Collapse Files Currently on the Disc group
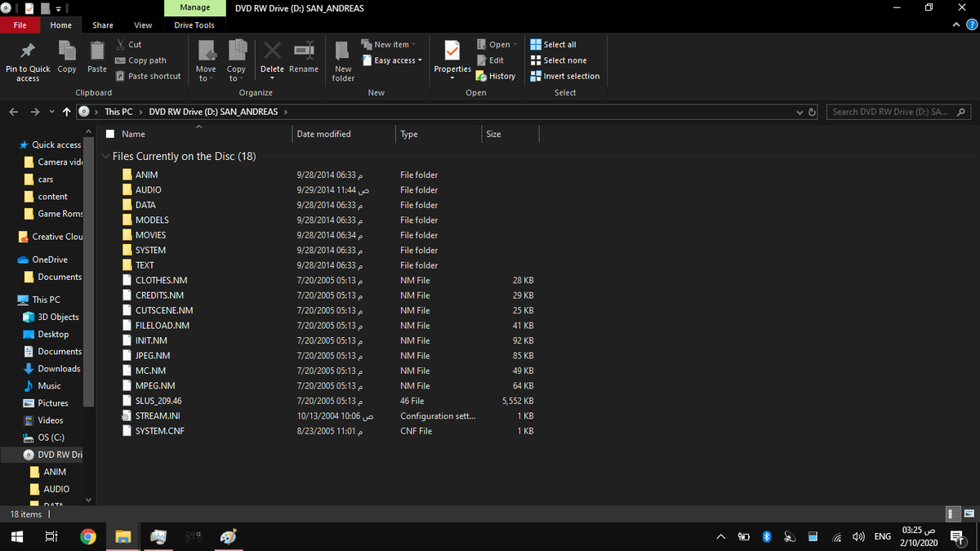Viewport: 980px width, 551px height. tap(105, 156)
